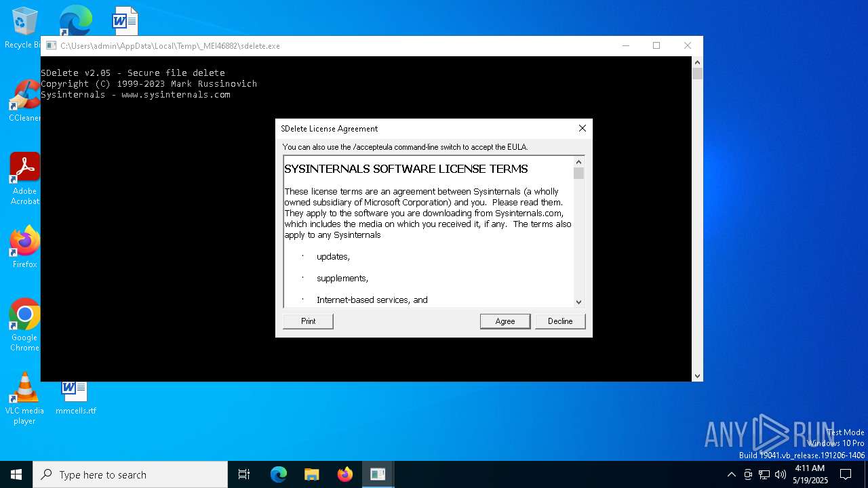Click the tray icon left of network
This screenshot has width=868, height=488.
(748, 474)
